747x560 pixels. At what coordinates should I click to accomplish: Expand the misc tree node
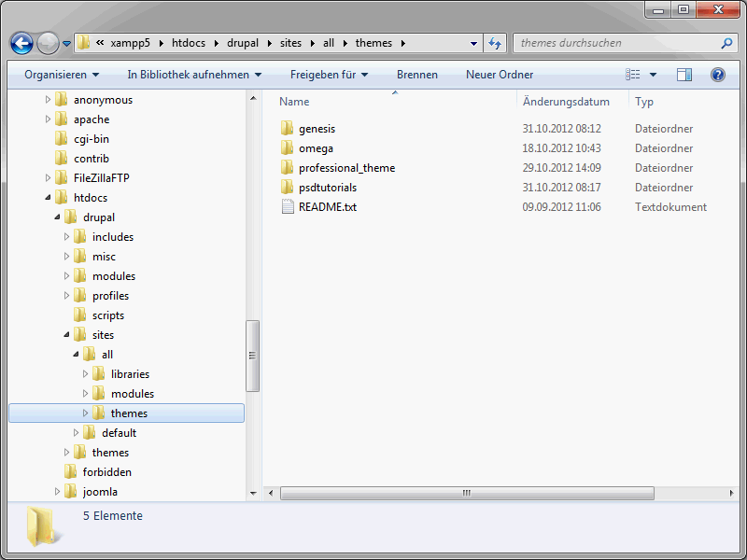pyautogui.click(x=66, y=256)
